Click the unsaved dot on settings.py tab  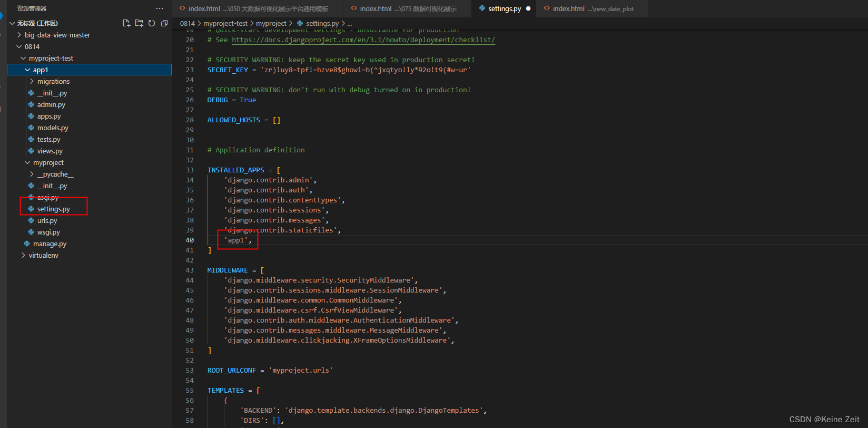point(528,8)
